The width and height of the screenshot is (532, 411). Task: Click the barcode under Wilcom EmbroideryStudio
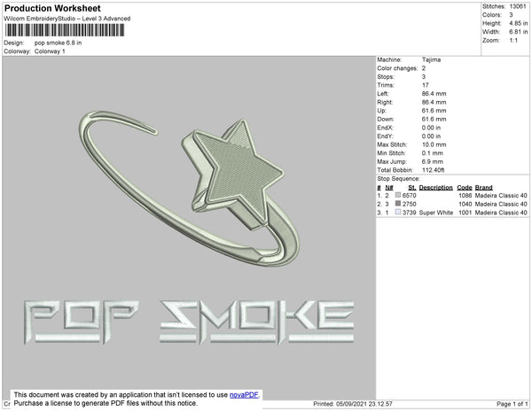65,30
